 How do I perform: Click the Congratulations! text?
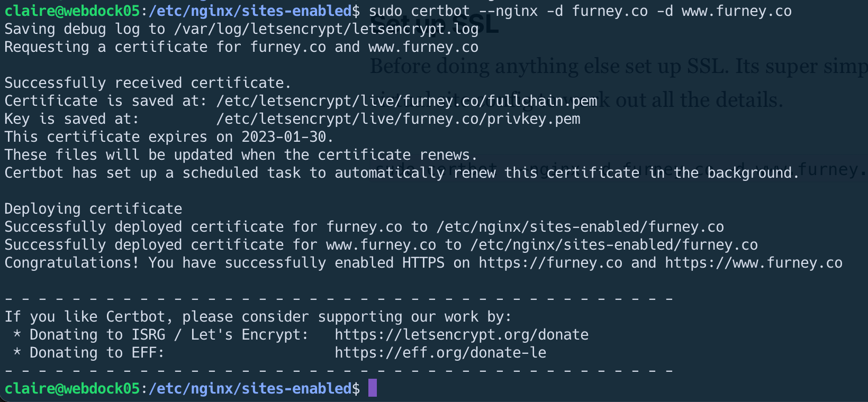pyautogui.click(x=72, y=263)
